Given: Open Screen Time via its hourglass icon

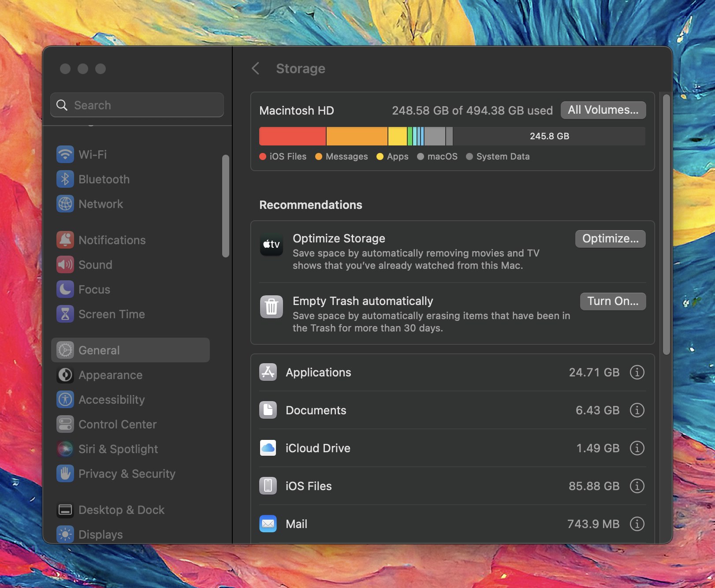Looking at the screenshot, I should pos(65,314).
